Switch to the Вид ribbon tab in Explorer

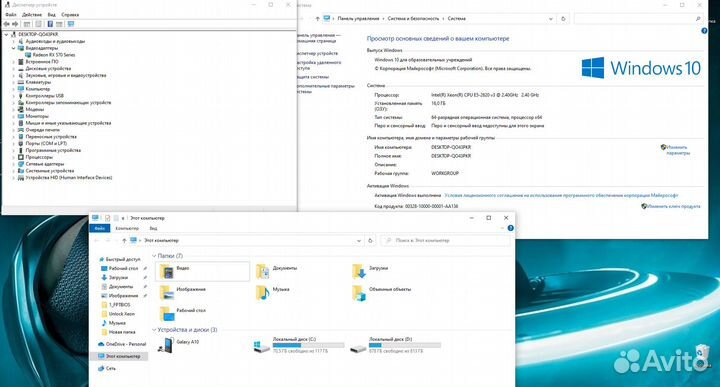(153, 228)
